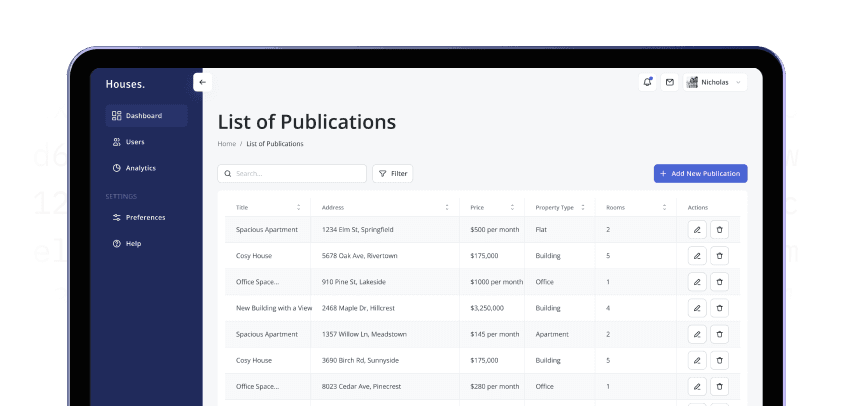Sort by Property Type column arrows

(583, 207)
